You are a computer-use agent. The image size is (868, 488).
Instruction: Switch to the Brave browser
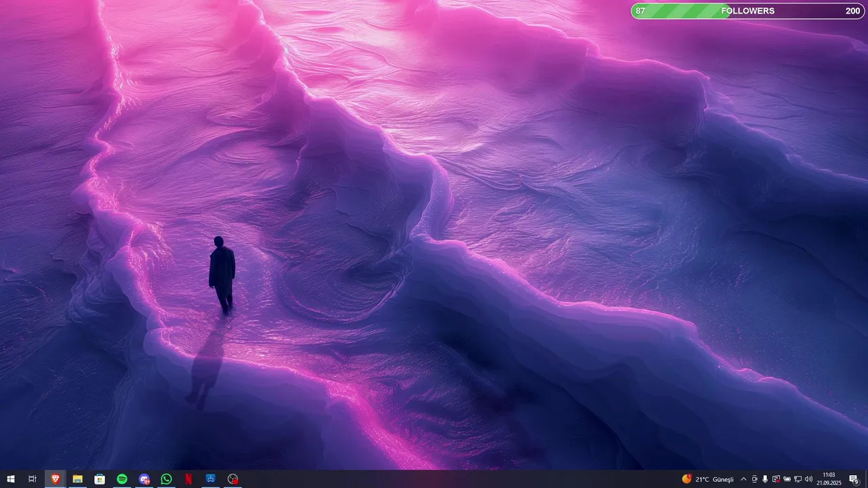(x=56, y=479)
